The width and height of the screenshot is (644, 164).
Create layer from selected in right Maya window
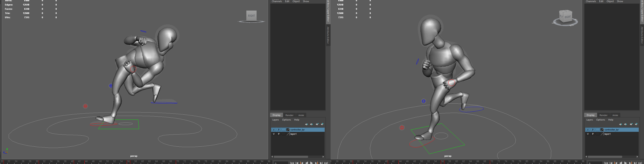(636, 124)
